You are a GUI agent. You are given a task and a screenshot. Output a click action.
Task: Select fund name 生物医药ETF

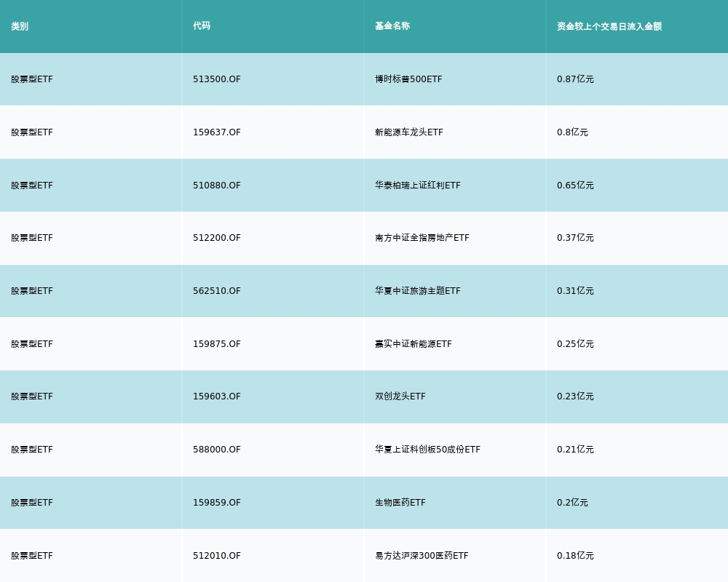(x=400, y=503)
